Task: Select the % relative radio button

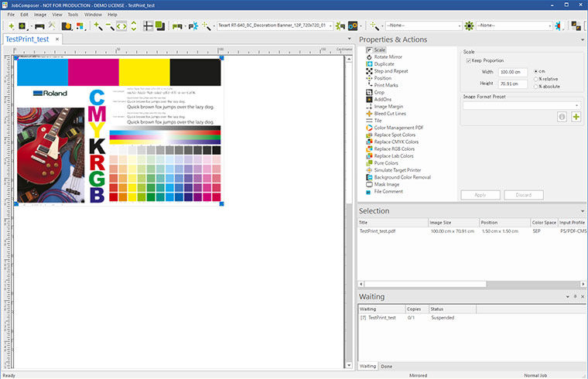Action: (x=537, y=78)
